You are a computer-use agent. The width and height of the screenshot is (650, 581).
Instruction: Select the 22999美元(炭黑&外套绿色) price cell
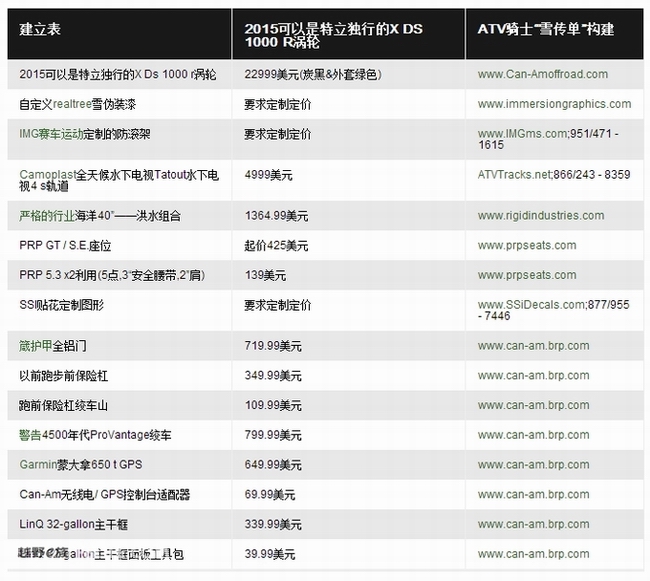(348, 75)
